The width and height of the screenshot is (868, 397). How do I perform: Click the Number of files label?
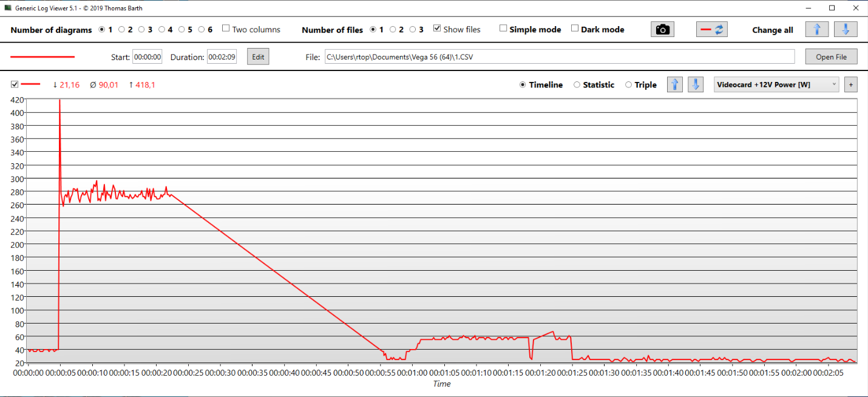coord(332,30)
